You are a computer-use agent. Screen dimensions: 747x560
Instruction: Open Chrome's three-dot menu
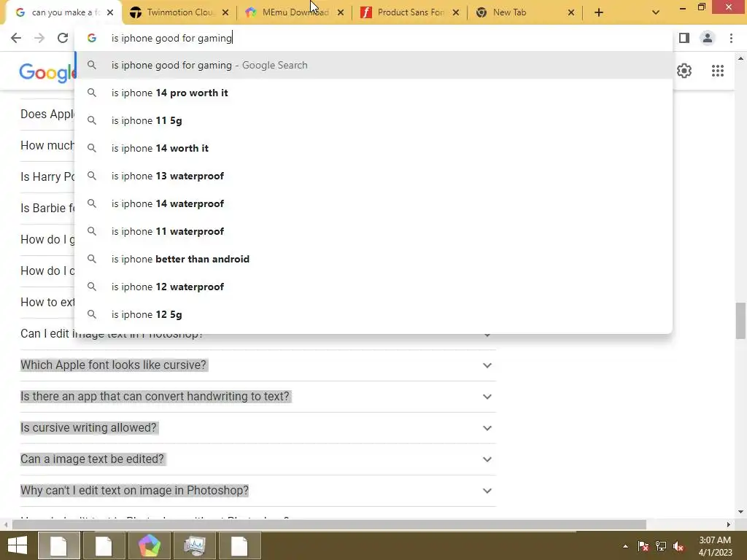(731, 38)
